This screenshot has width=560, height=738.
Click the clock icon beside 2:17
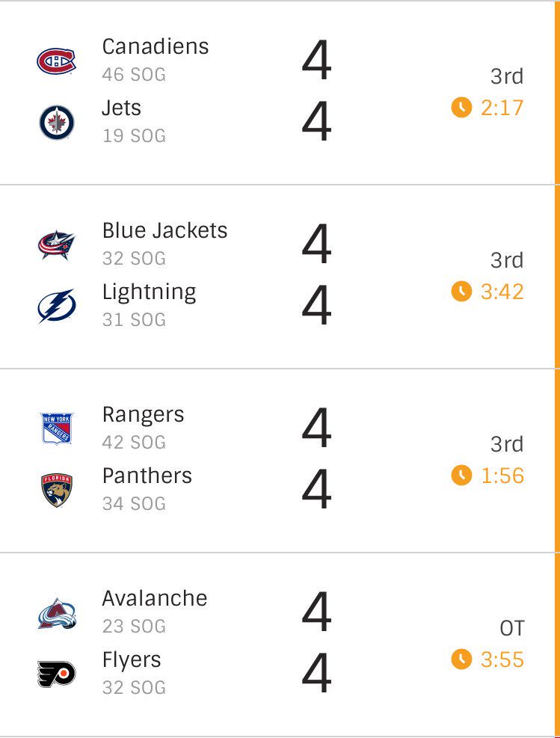461,108
